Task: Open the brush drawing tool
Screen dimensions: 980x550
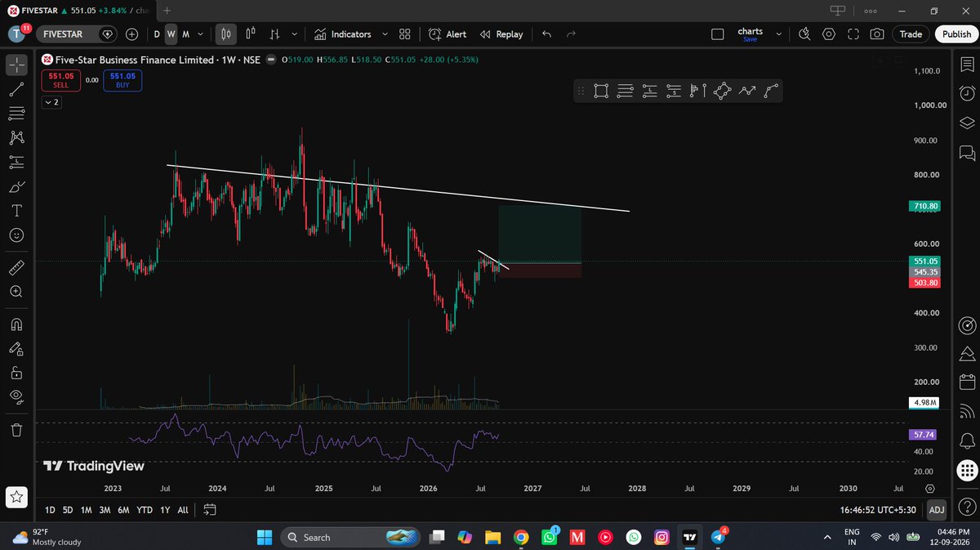Action: point(16,186)
